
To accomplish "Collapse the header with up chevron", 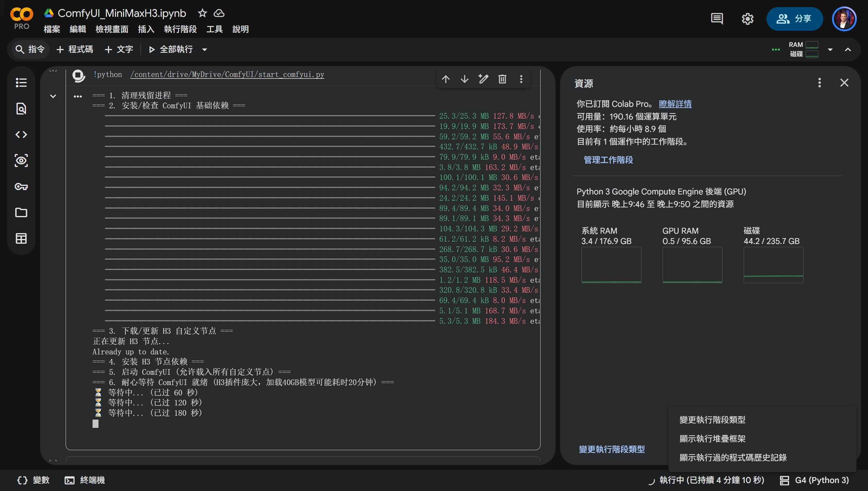I will pos(848,50).
